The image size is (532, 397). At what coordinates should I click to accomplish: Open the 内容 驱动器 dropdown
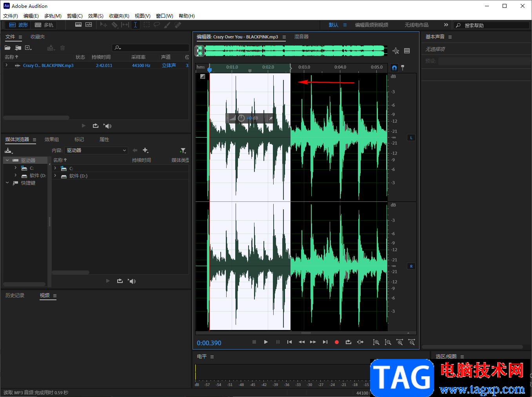96,150
